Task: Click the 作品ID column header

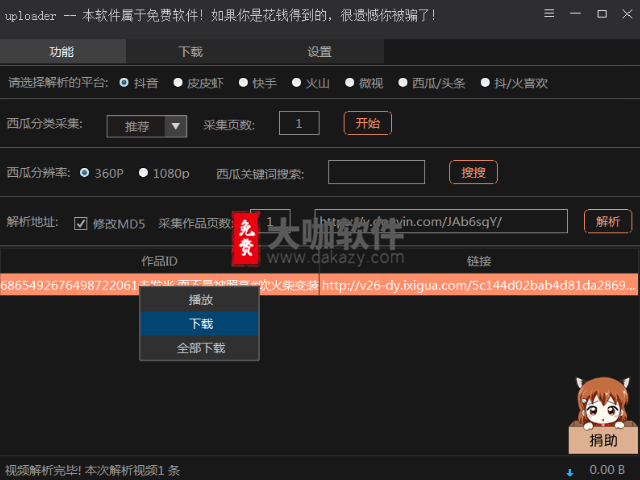Action: pyautogui.click(x=159, y=261)
